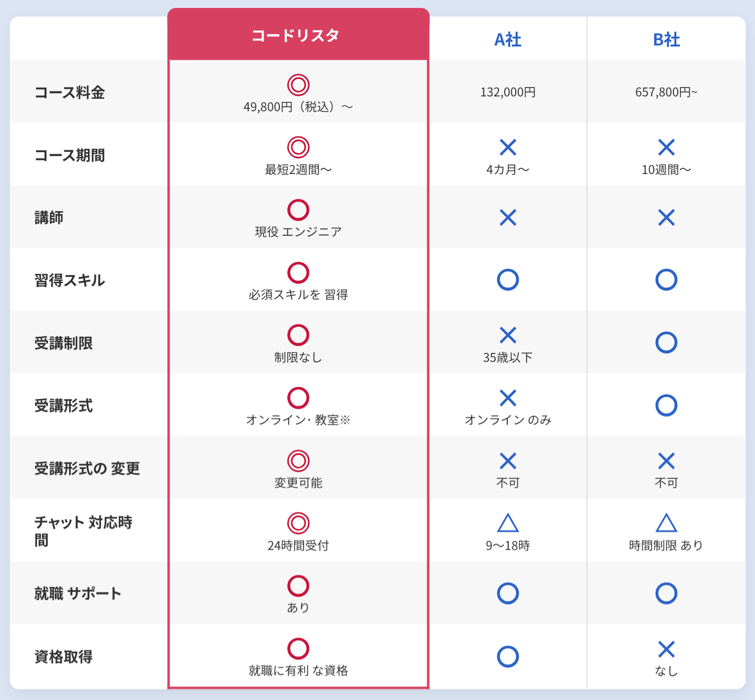755x700 pixels.
Task: Select the コードリスタ column header
Action: [x=296, y=36]
